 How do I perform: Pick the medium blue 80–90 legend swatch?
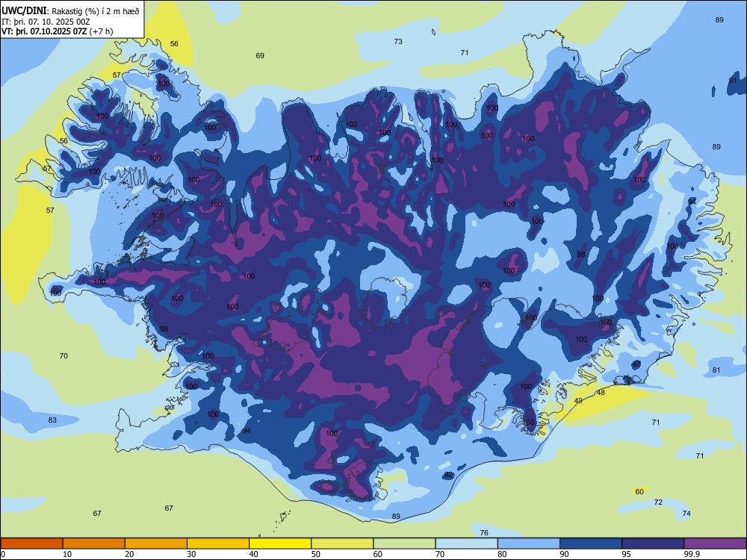(529, 544)
